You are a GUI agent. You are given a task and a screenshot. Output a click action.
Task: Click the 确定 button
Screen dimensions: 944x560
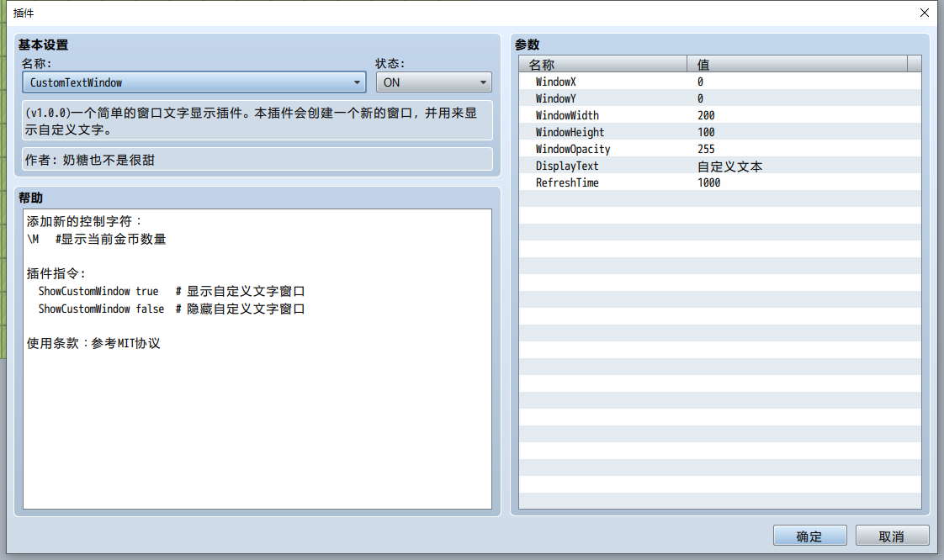[x=809, y=536]
